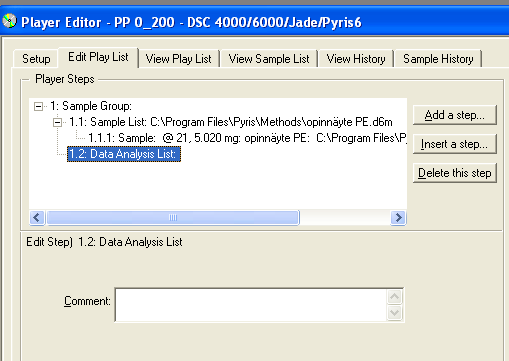509x361 pixels.
Task: Open the View Sample List tab
Action: tap(269, 59)
